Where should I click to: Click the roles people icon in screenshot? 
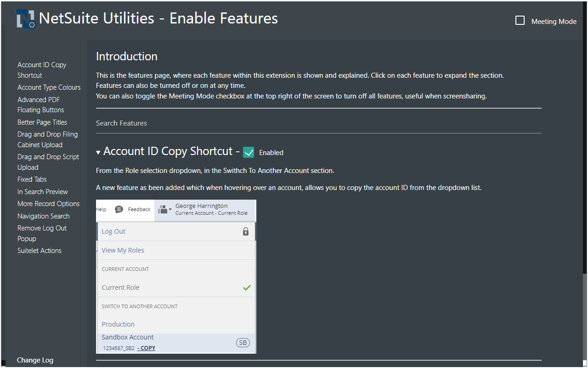click(x=163, y=209)
